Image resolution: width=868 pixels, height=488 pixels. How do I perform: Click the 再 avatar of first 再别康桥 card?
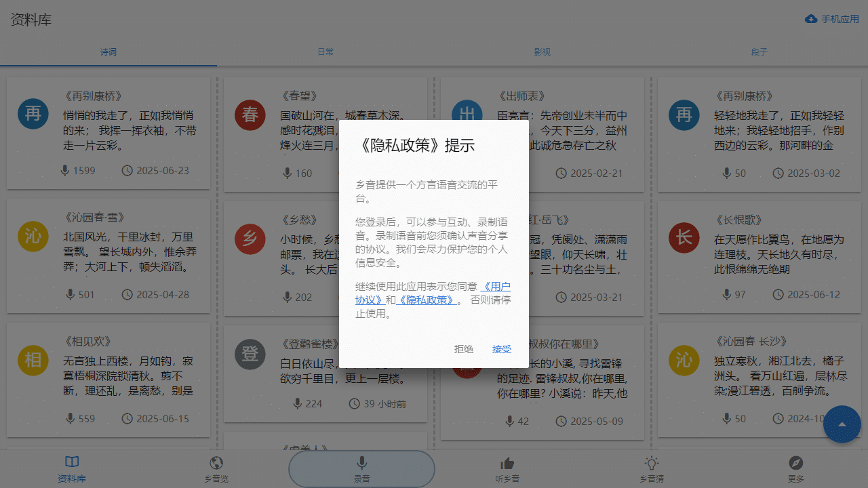(33, 115)
